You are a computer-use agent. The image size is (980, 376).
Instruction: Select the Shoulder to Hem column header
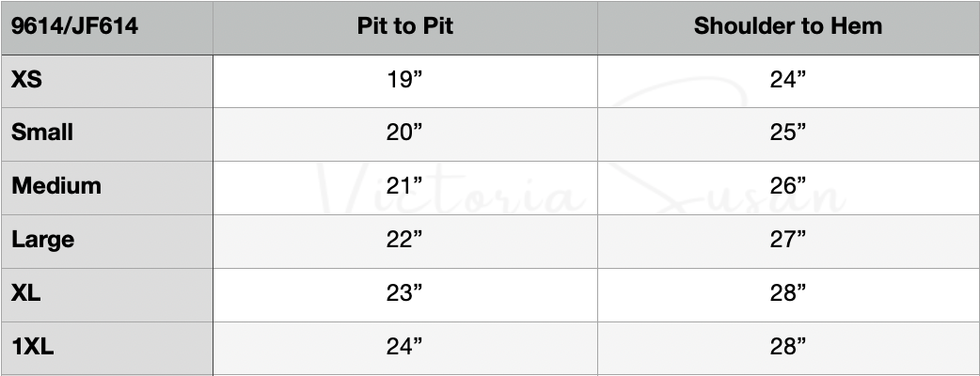point(788,26)
